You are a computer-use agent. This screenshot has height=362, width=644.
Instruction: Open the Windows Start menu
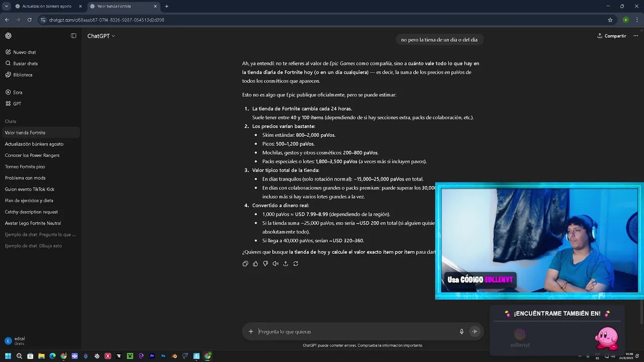click(x=8, y=356)
